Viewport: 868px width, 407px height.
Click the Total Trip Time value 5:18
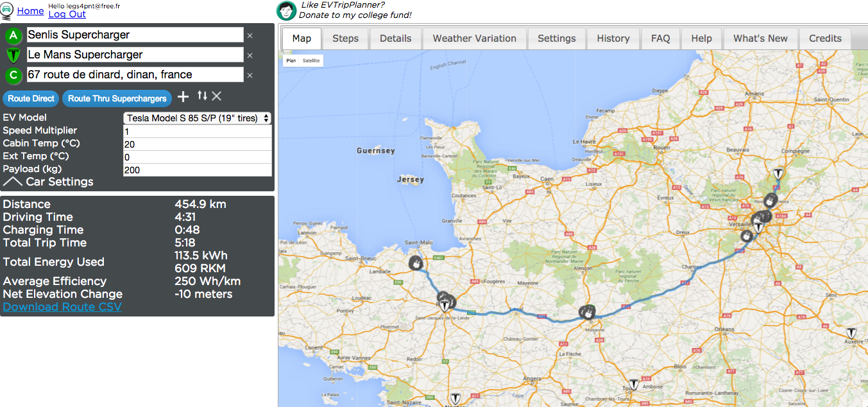[186, 243]
